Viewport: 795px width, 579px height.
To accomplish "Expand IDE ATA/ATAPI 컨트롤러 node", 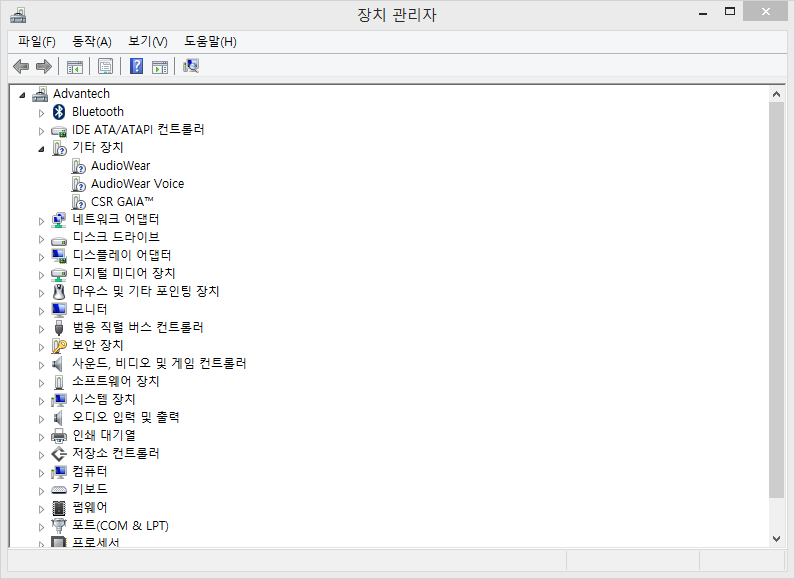I will point(41,131).
